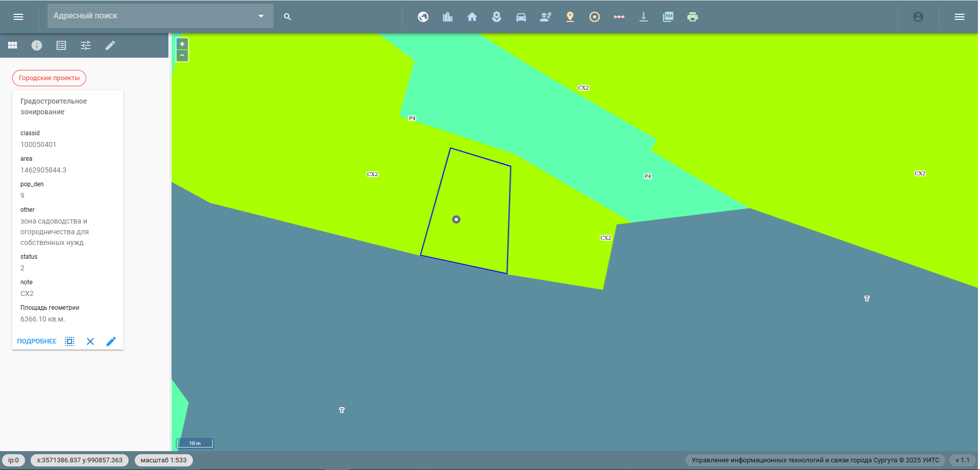Image resolution: width=980 pixels, height=470 pixels.
Task: Click the city buildings icon
Action: point(448,17)
